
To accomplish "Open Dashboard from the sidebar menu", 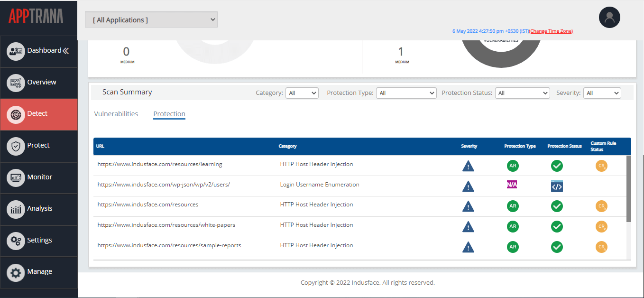I will tap(39, 51).
